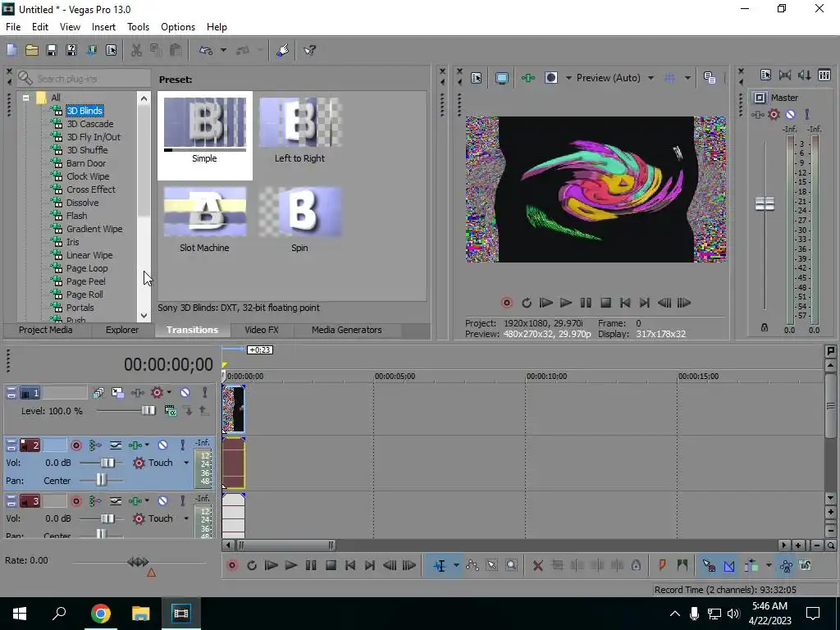Stop playback under the preview window
This screenshot has width=840, height=630.
(x=605, y=304)
